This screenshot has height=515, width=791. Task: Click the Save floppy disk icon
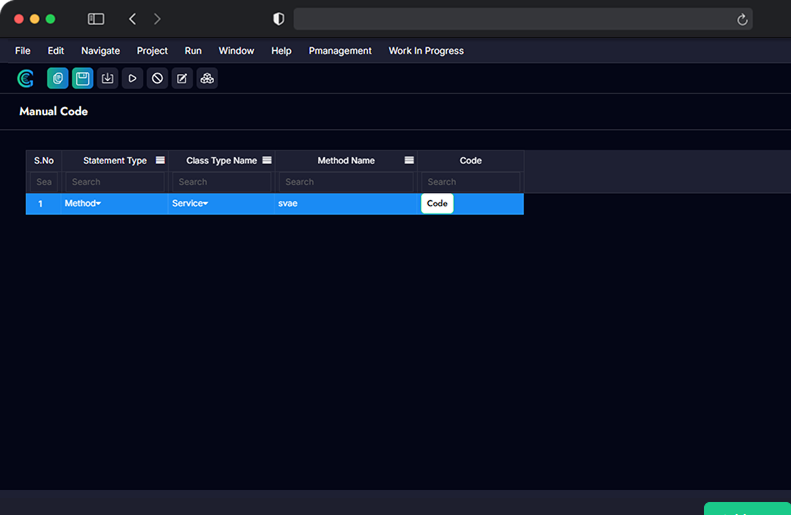(x=82, y=78)
